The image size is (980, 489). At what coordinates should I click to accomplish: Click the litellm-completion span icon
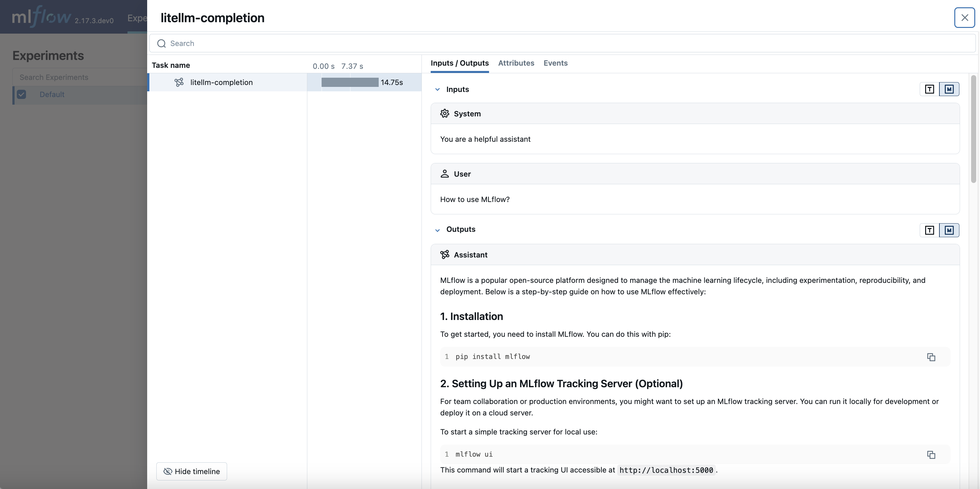179,82
